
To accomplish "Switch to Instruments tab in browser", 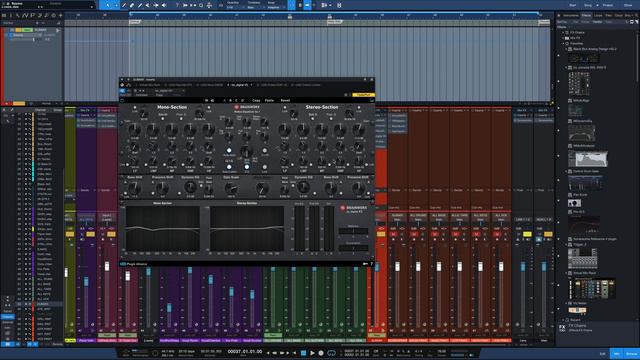I will [x=571, y=16].
